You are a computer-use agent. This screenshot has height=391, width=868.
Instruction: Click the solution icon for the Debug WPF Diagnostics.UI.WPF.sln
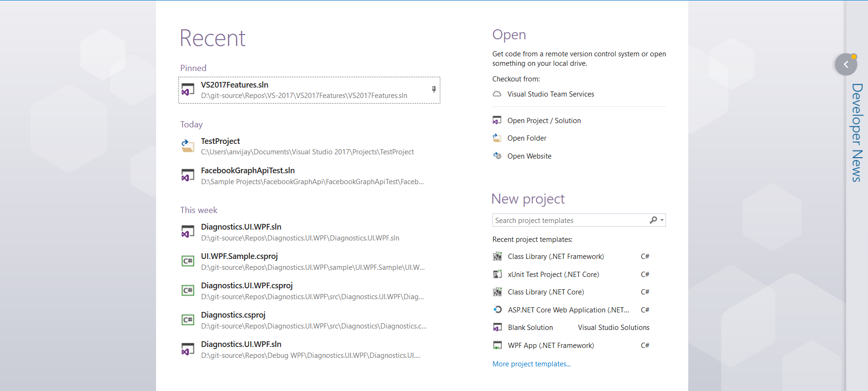click(188, 349)
